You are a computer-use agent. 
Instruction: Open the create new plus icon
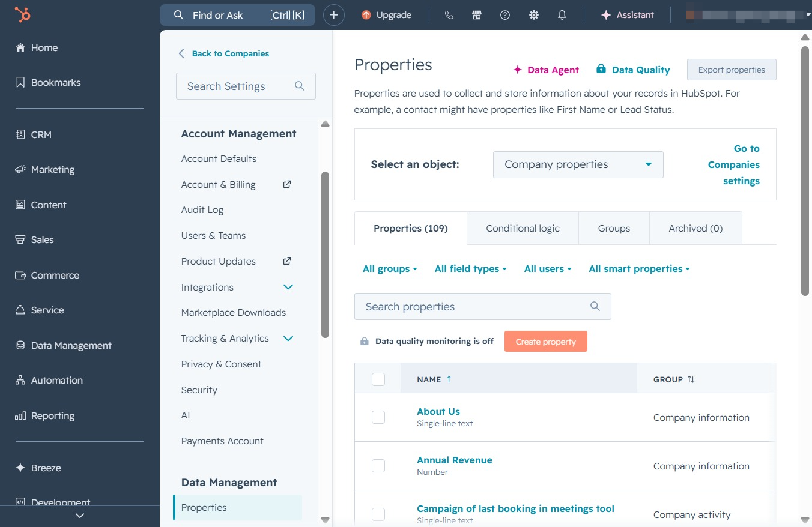click(x=334, y=15)
